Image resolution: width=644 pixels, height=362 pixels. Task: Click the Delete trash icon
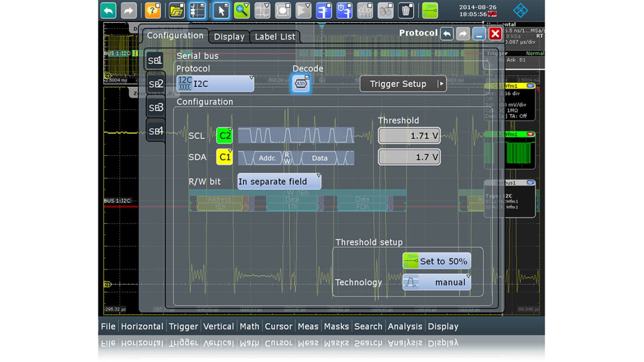(405, 10)
